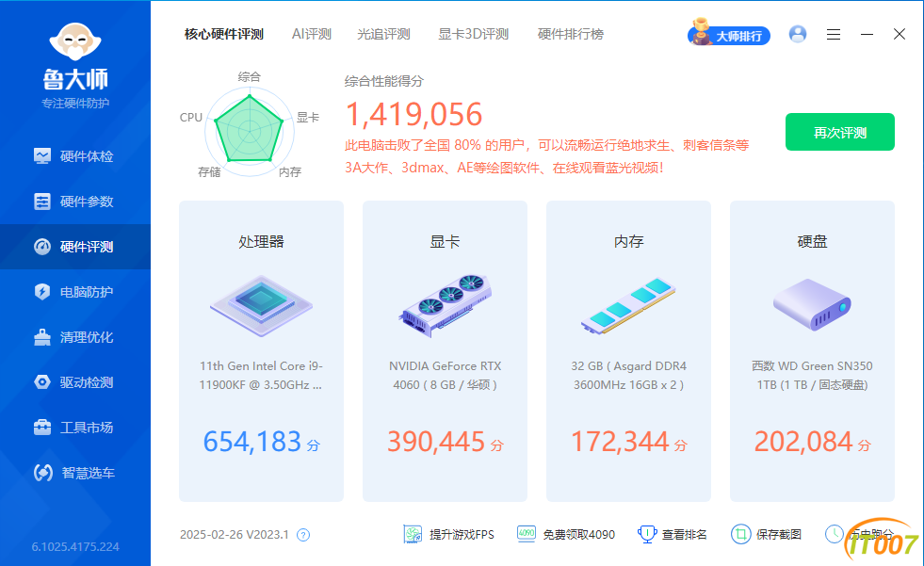Image resolution: width=924 pixels, height=566 pixels.
Task: Click hard drive score 202,084
Action: (803, 442)
